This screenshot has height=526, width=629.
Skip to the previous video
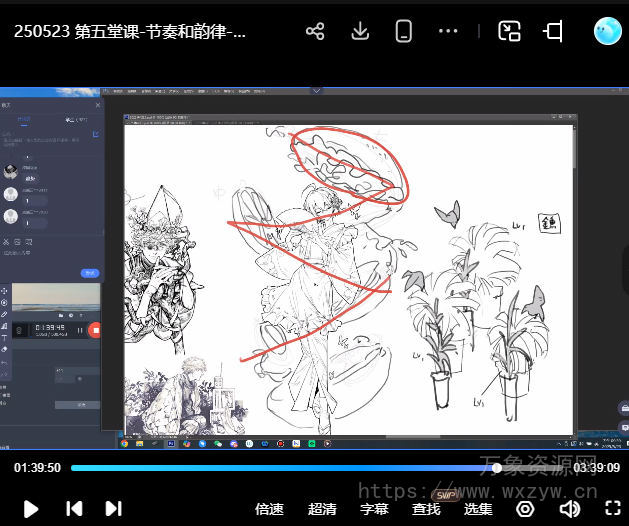click(x=74, y=508)
